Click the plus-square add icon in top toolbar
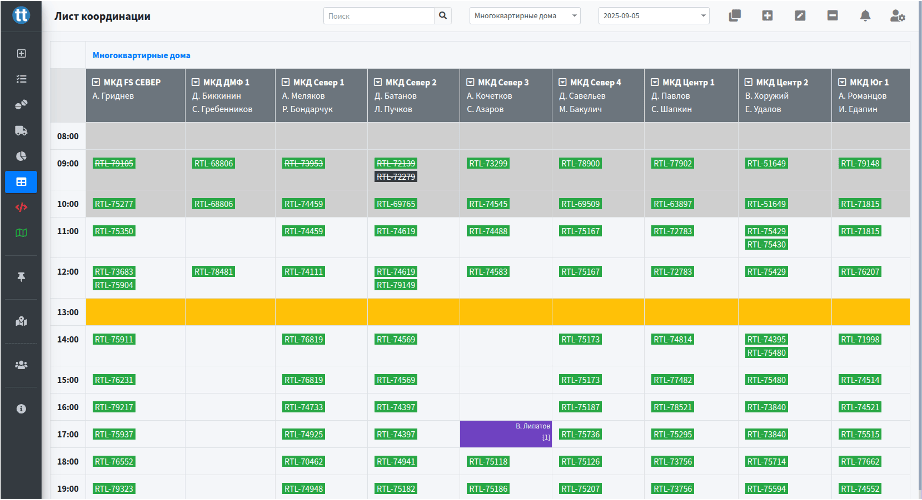Image resolution: width=922 pixels, height=500 pixels. point(767,16)
